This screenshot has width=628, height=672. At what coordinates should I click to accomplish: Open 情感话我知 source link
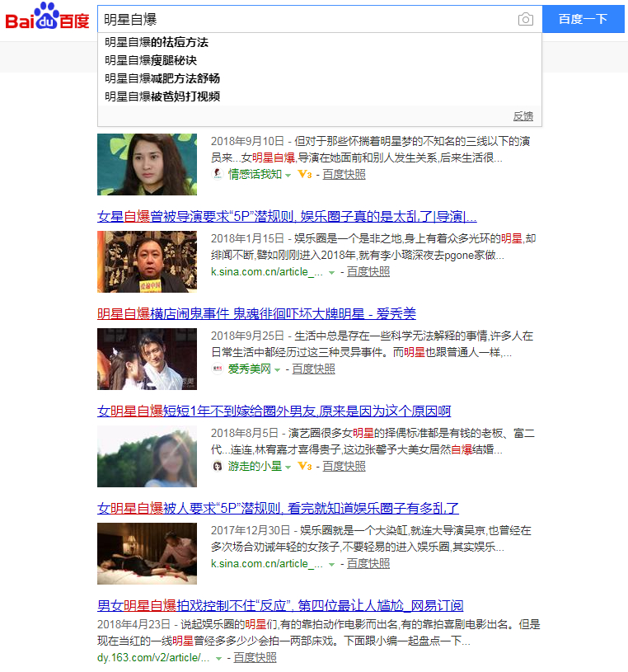click(x=255, y=175)
